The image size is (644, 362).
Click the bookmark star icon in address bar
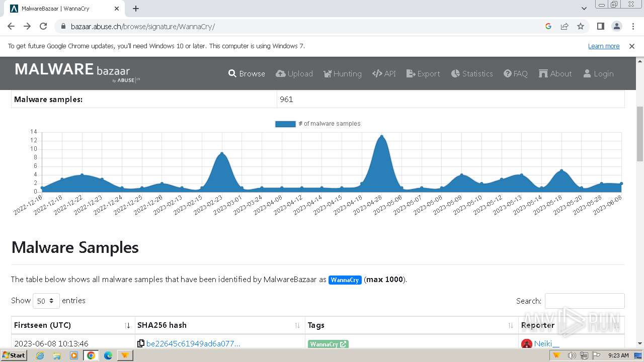581,26
